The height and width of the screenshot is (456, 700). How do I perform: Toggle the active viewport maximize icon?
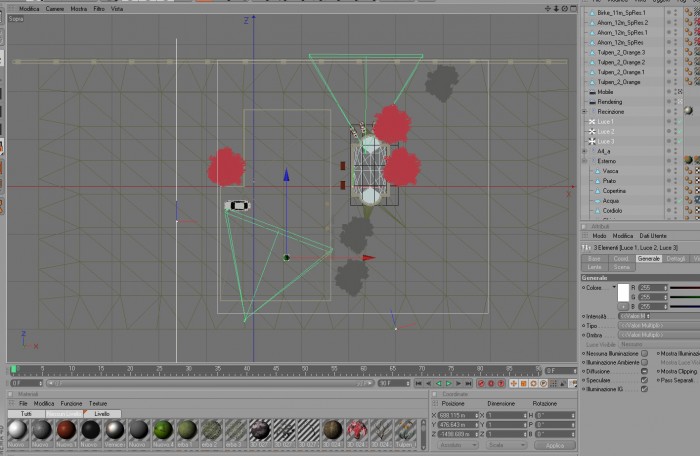[x=574, y=8]
